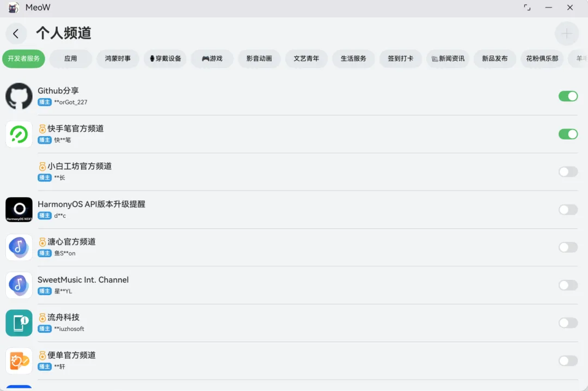Click the fullscreen expand window button
Image resolution: width=588 pixels, height=391 pixels.
point(527,8)
